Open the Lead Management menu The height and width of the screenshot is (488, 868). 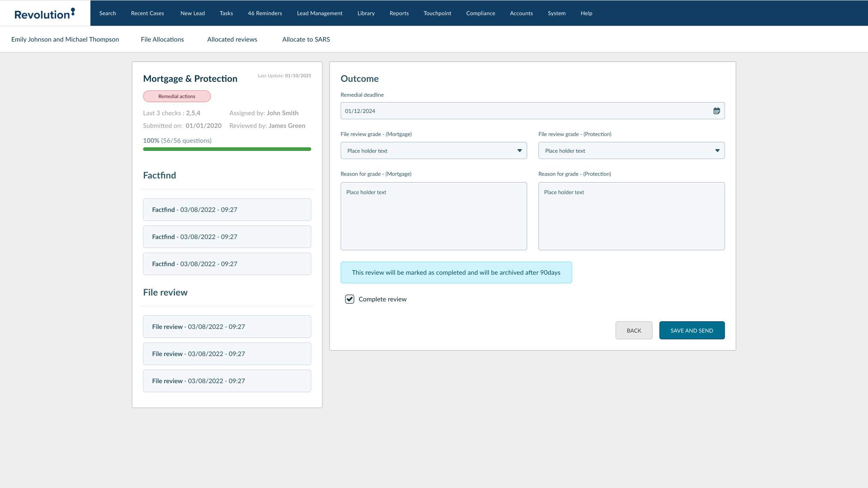coord(319,13)
